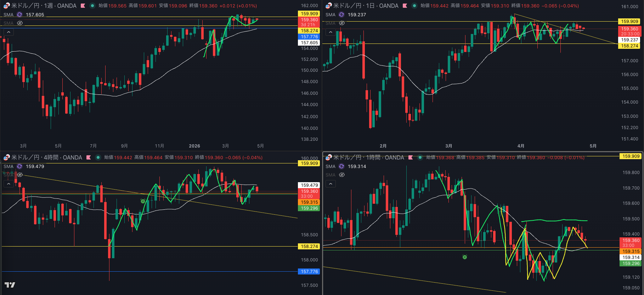Click the USD/JPY flag icon in the daily chart
644x295 pixels.
328,6
